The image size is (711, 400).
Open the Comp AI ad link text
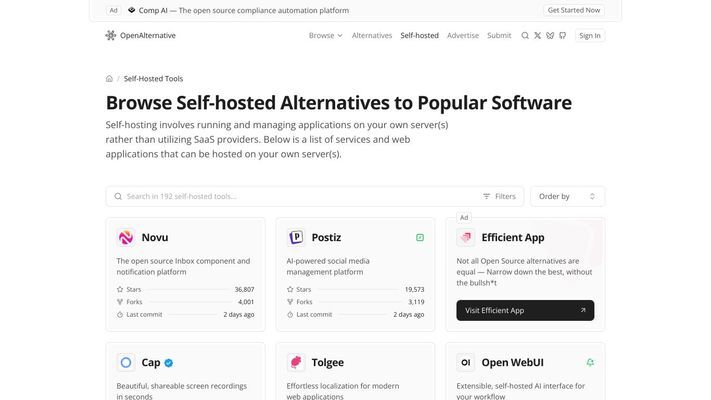pos(244,10)
